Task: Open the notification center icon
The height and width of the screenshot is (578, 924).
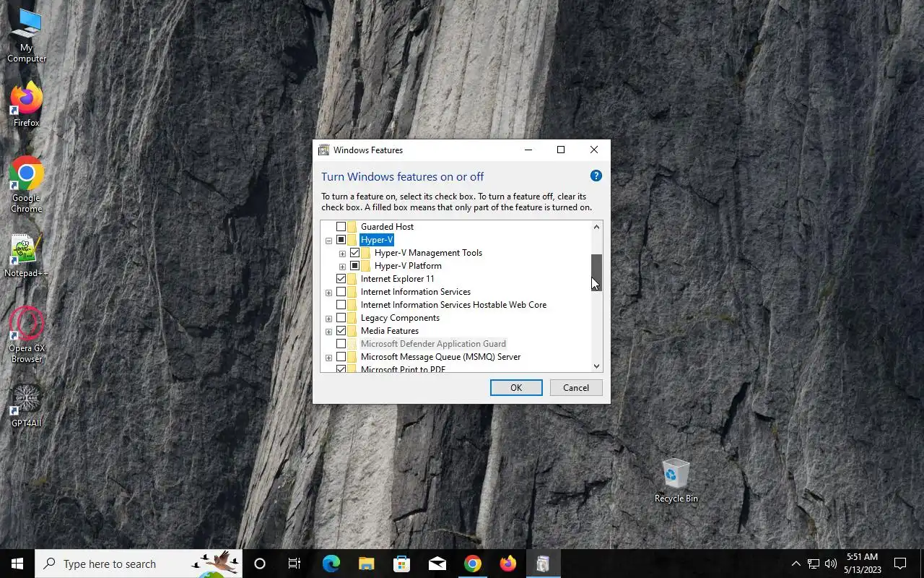Action: 900,564
